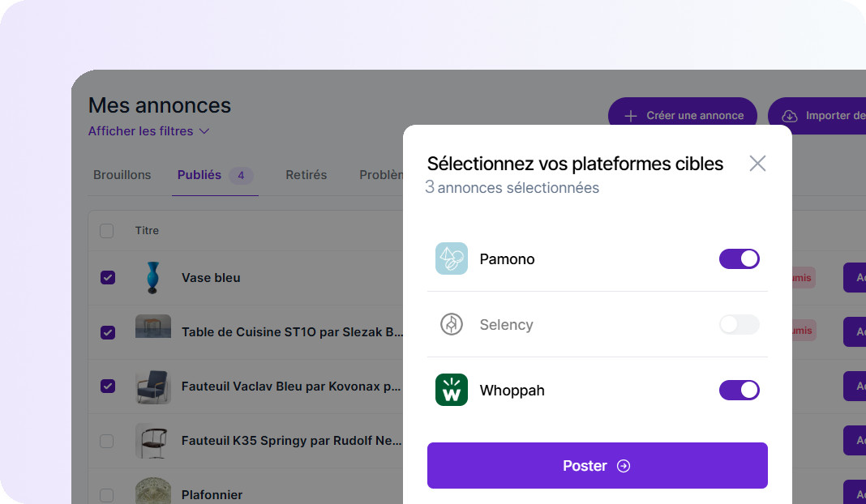Tick the select-all checkbox beside Titre

[x=107, y=231]
